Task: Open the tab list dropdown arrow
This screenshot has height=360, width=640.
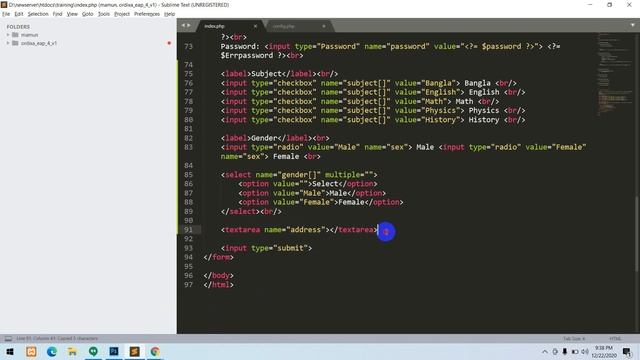Action: click(x=632, y=25)
